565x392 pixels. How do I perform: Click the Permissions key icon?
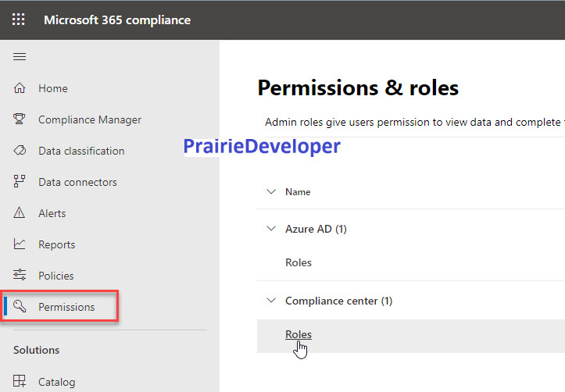click(20, 306)
